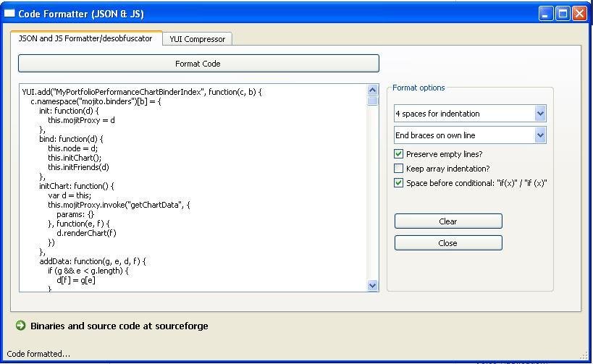Viewport: 593px width, 364px height.
Task: Click the green arrow sourceforge icon
Action: tap(20, 326)
